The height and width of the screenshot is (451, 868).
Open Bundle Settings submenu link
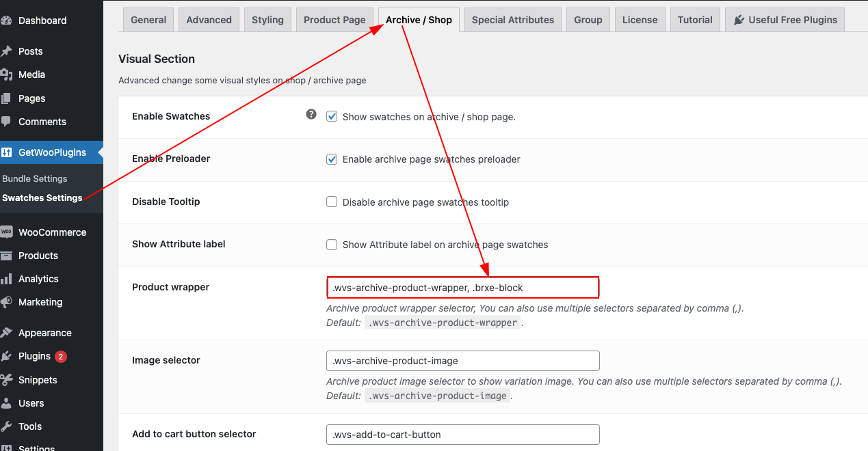[x=35, y=178]
